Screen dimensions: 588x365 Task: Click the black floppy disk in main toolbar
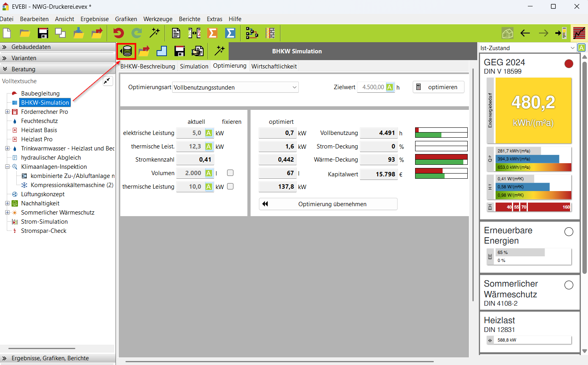(43, 33)
